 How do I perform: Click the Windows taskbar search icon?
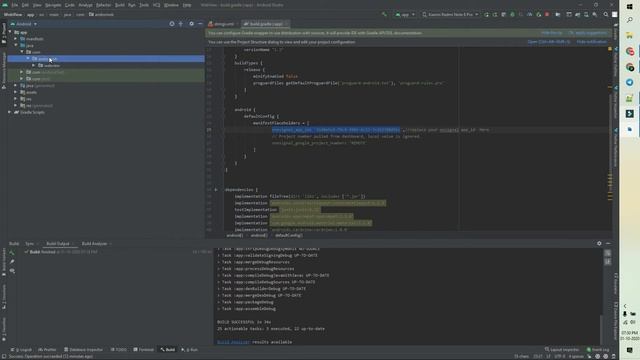629,20
